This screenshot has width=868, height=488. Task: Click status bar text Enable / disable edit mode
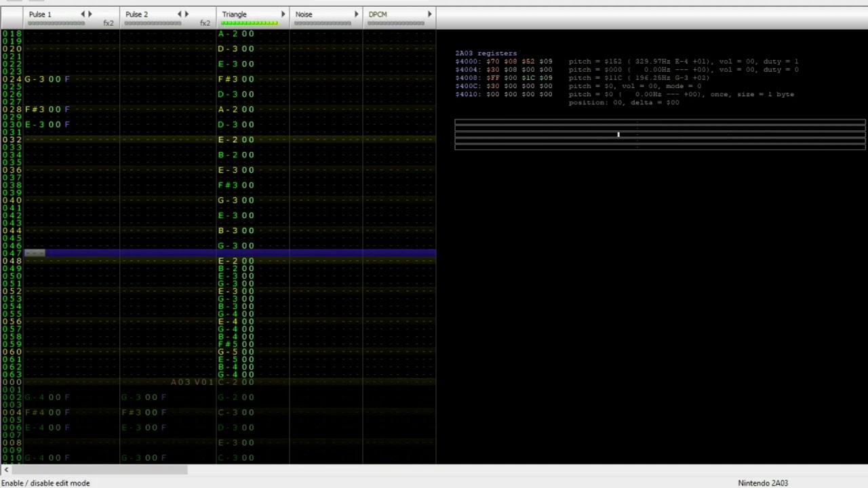(45, 483)
